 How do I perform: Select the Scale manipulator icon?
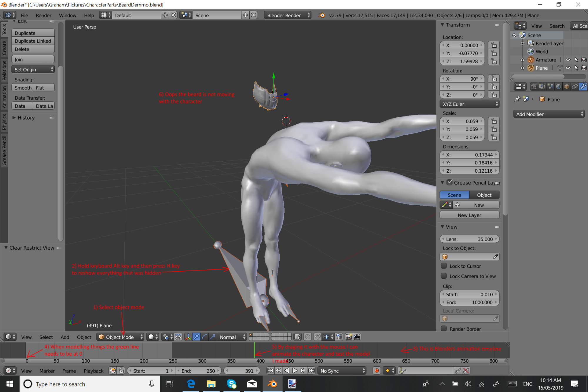tap(213, 337)
